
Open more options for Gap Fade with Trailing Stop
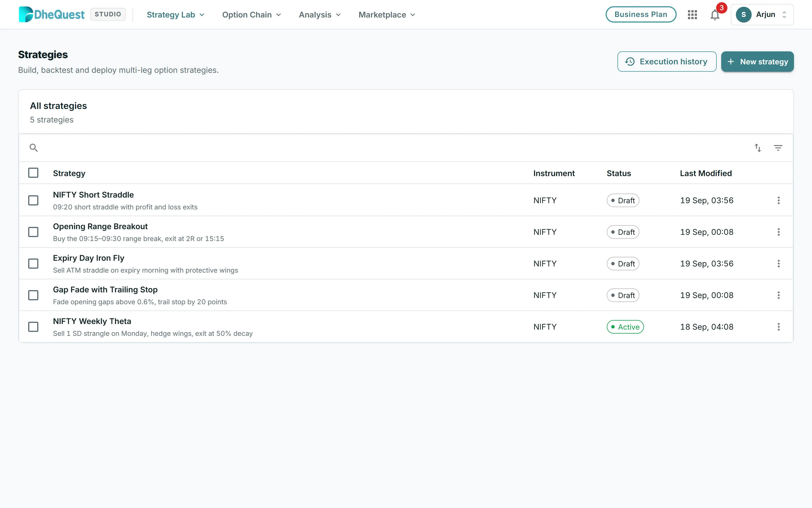778,295
